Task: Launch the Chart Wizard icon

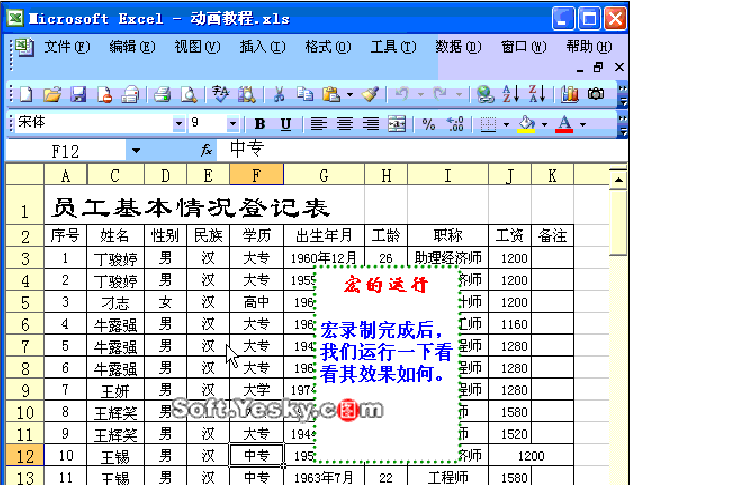Action: [570, 94]
